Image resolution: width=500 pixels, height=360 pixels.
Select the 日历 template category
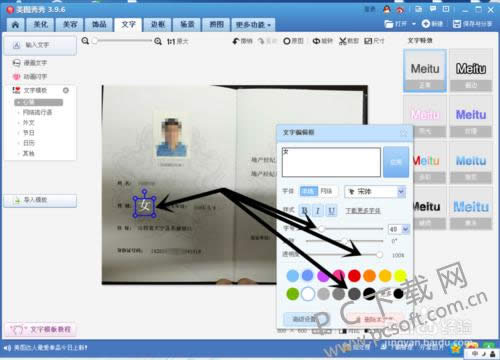coord(29,143)
